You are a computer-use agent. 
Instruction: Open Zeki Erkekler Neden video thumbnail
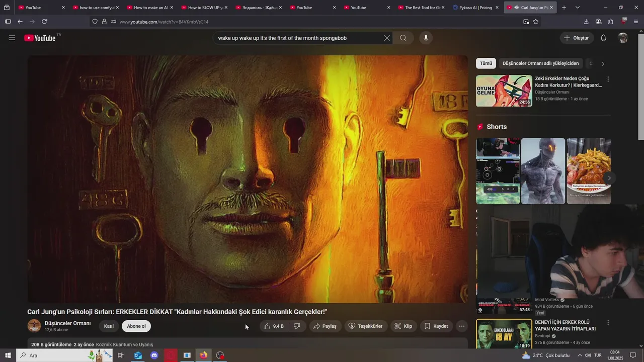[504, 91]
